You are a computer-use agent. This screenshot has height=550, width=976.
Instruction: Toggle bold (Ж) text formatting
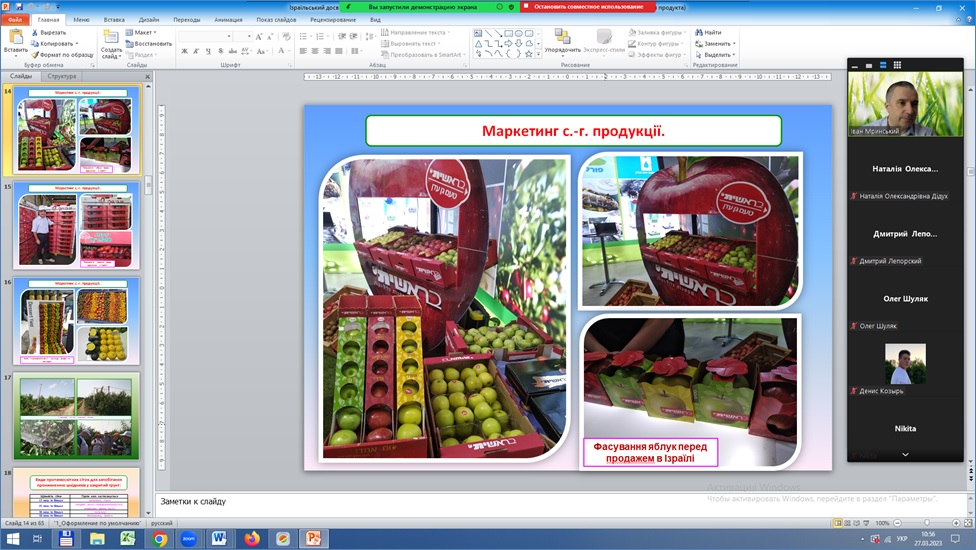coord(184,51)
